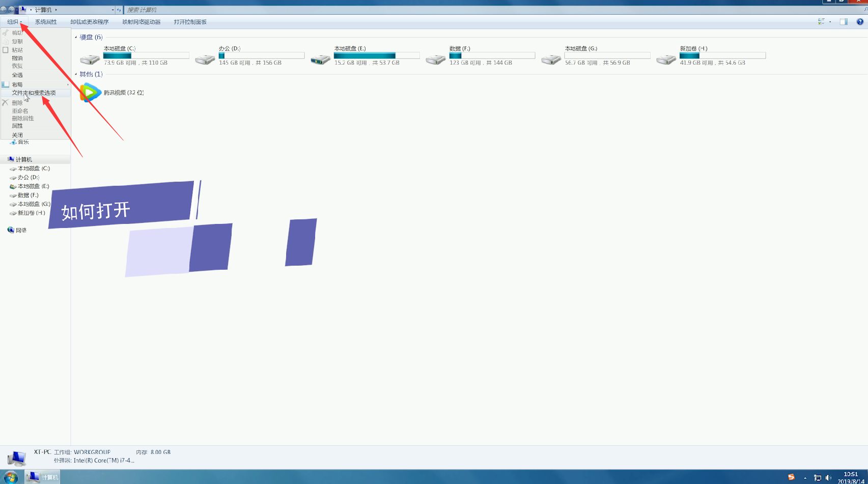Select the 办公 (D:) drive icon
This screenshot has width=868, height=484.
(205, 59)
